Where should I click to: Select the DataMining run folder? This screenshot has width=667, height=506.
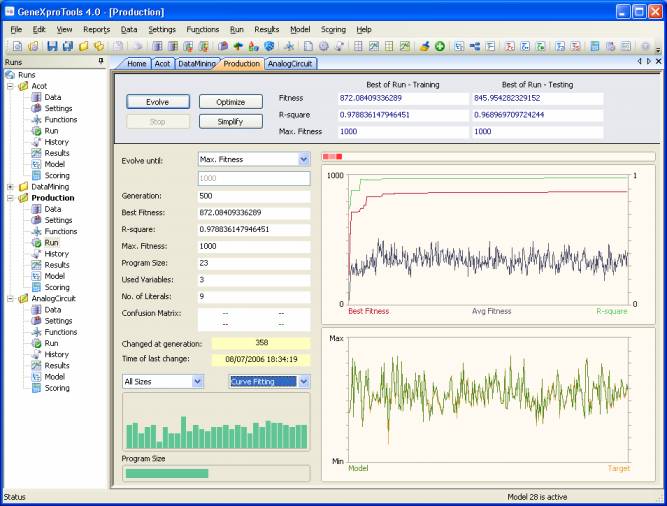tap(50, 187)
